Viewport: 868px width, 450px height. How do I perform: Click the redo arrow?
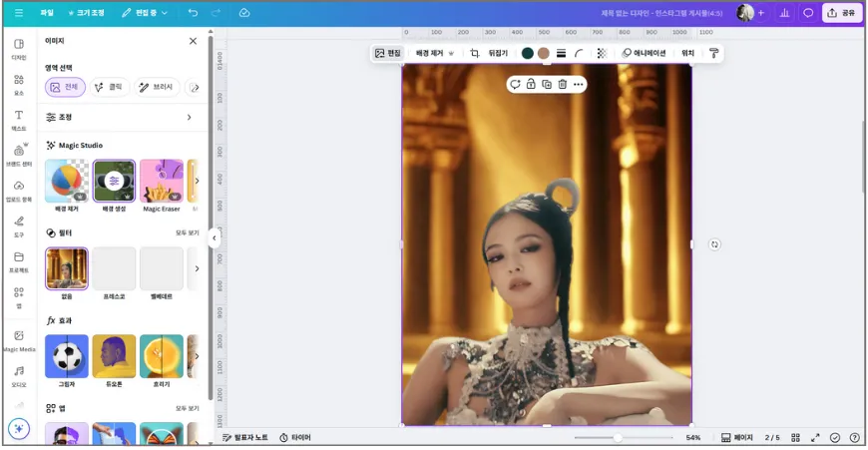pos(216,13)
